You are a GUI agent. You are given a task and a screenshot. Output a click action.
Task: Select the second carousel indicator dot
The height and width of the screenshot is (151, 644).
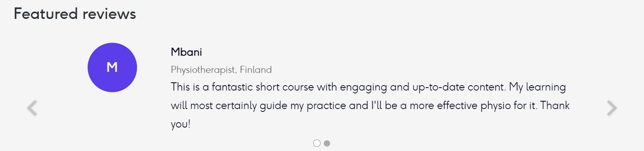click(327, 143)
